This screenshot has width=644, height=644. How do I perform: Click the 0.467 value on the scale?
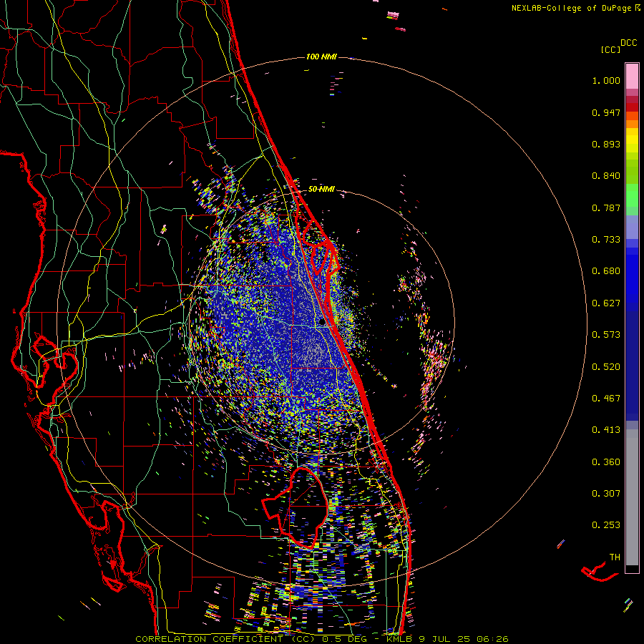click(606, 399)
